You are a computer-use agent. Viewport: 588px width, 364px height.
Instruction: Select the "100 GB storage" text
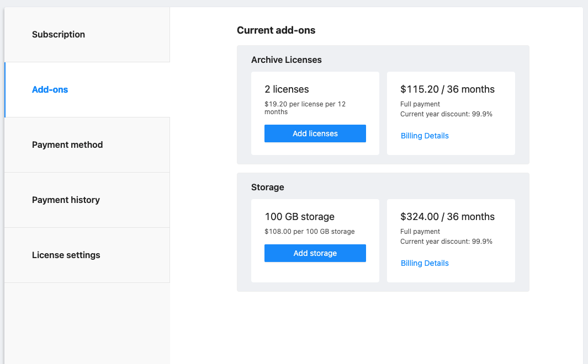[299, 217]
